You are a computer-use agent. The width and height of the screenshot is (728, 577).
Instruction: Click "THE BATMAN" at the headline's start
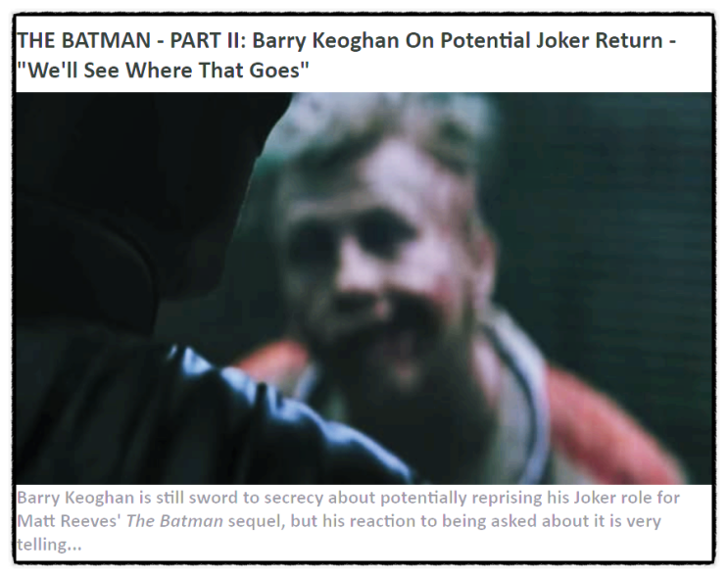click(x=83, y=41)
